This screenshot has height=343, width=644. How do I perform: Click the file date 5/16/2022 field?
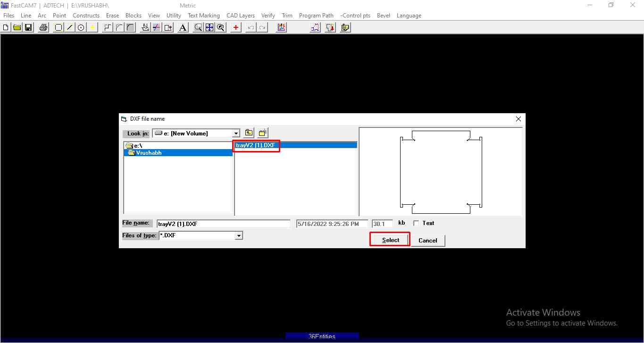pos(332,224)
